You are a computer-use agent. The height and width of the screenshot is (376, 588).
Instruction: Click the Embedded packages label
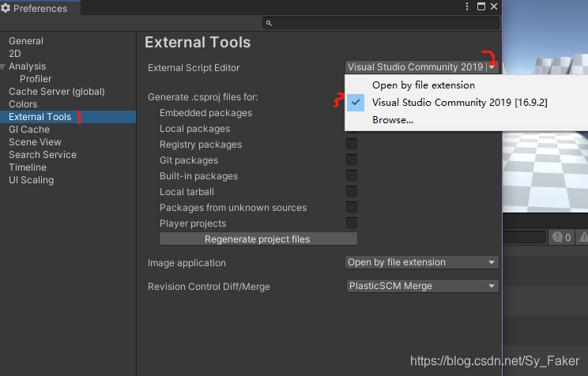(205, 113)
